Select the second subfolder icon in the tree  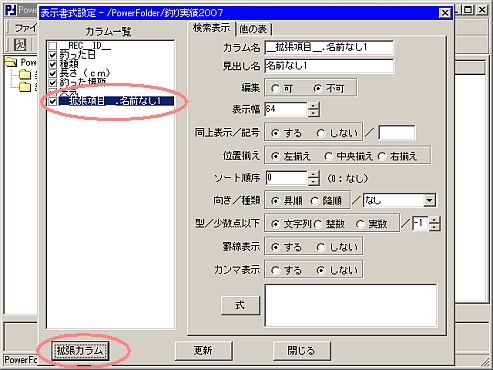click(25, 87)
